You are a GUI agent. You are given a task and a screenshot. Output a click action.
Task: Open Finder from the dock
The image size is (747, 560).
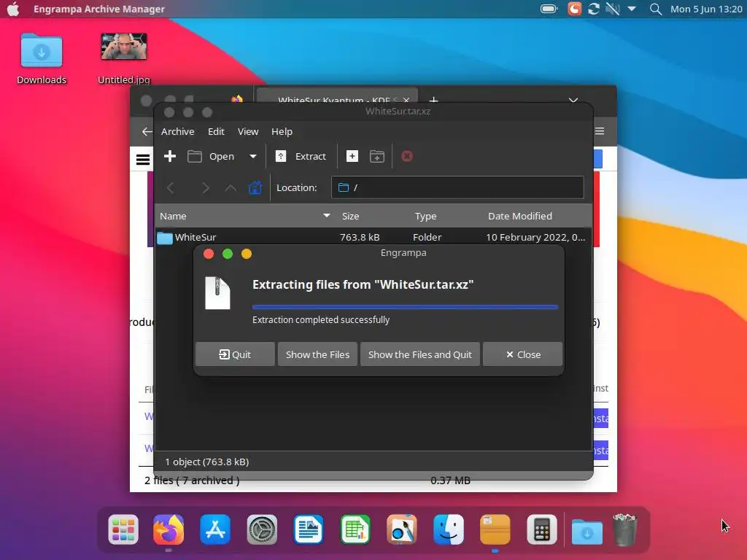449,529
